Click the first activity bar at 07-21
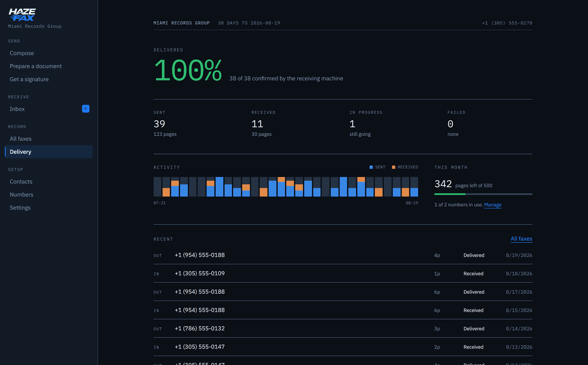The width and height of the screenshot is (588, 365). tap(157, 187)
